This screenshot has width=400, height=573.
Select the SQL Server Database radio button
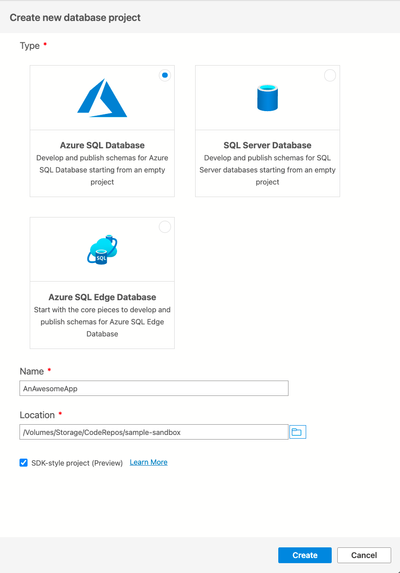coord(330,75)
